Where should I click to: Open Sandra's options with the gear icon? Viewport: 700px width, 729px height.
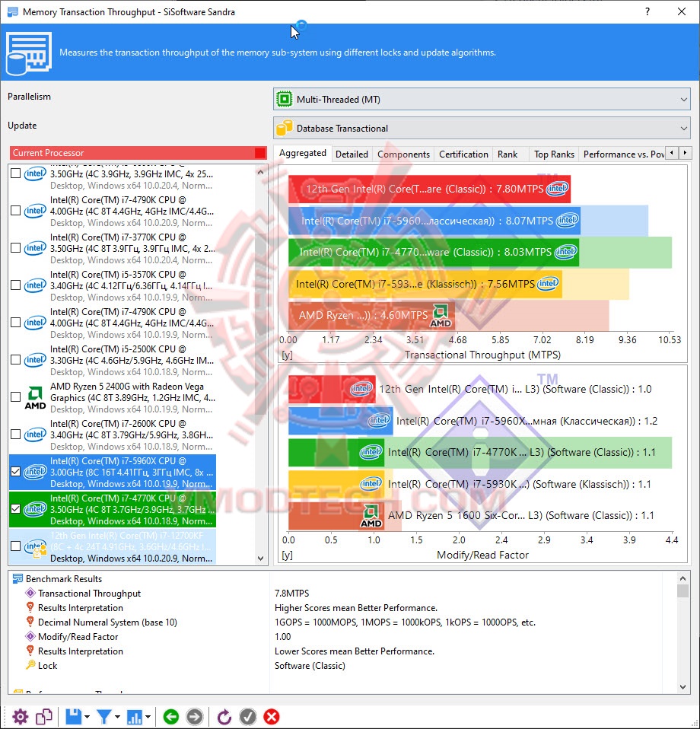click(x=21, y=716)
